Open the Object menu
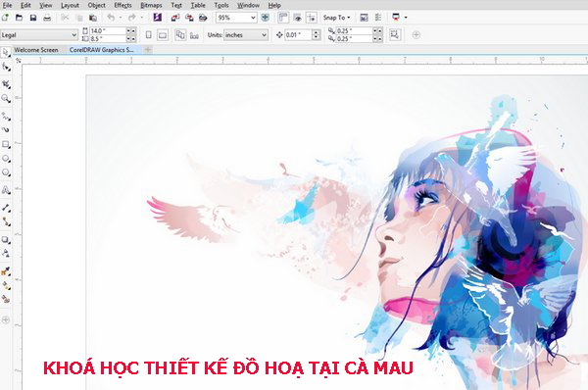 tap(96, 5)
